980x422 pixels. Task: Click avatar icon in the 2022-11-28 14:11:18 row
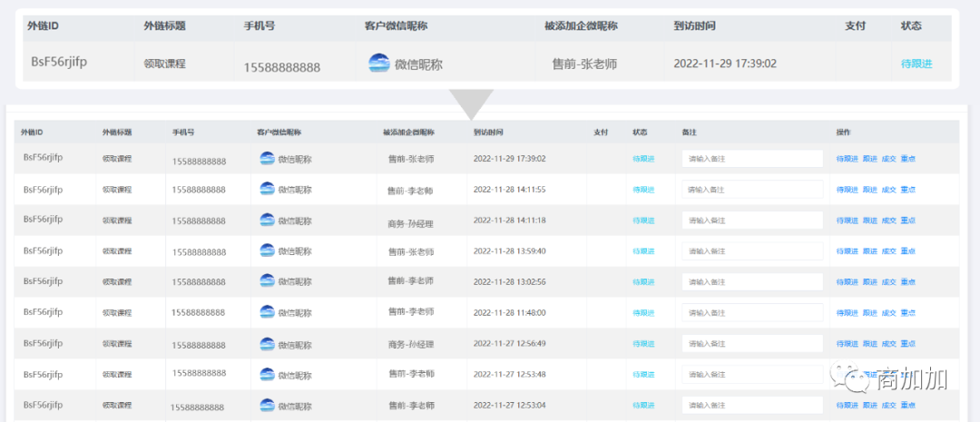tap(267, 221)
